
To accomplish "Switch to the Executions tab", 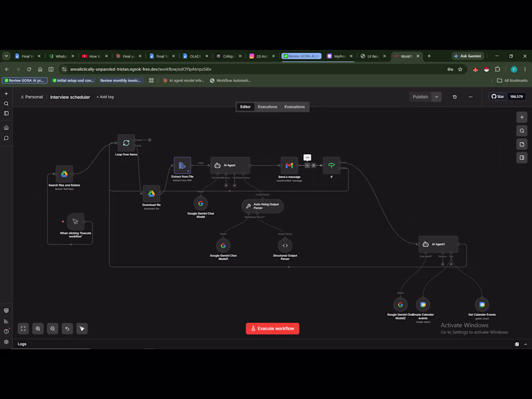I will (x=267, y=106).
